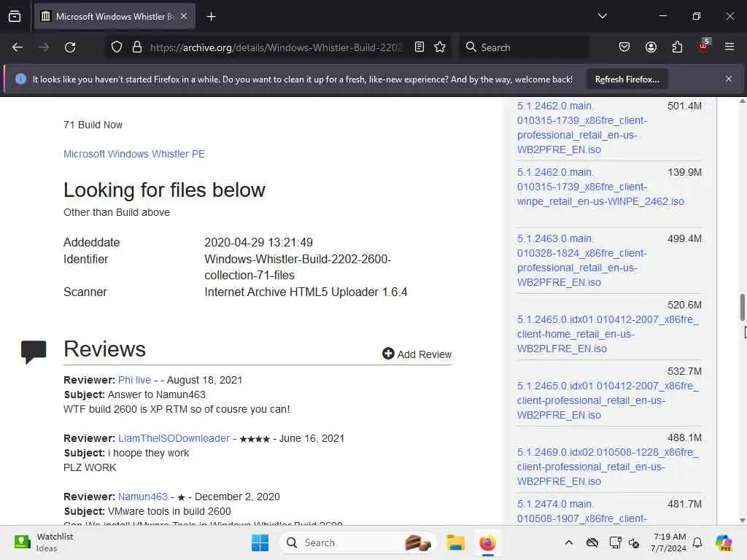This screenshot has width=747, height=560.
Task: Download 2462 winpe WINPE_2462.iso file
Action: point(600,187)
